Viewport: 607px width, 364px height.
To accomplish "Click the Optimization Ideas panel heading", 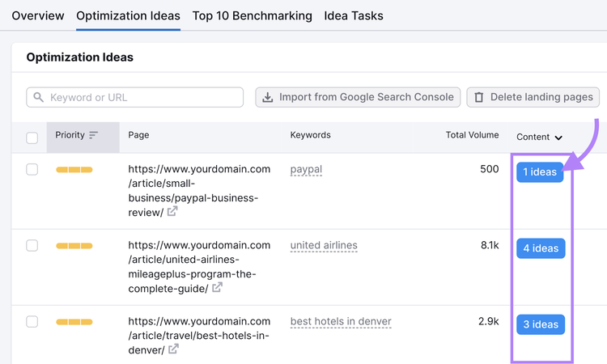I will pyautogui.click(x=80, y=57).
